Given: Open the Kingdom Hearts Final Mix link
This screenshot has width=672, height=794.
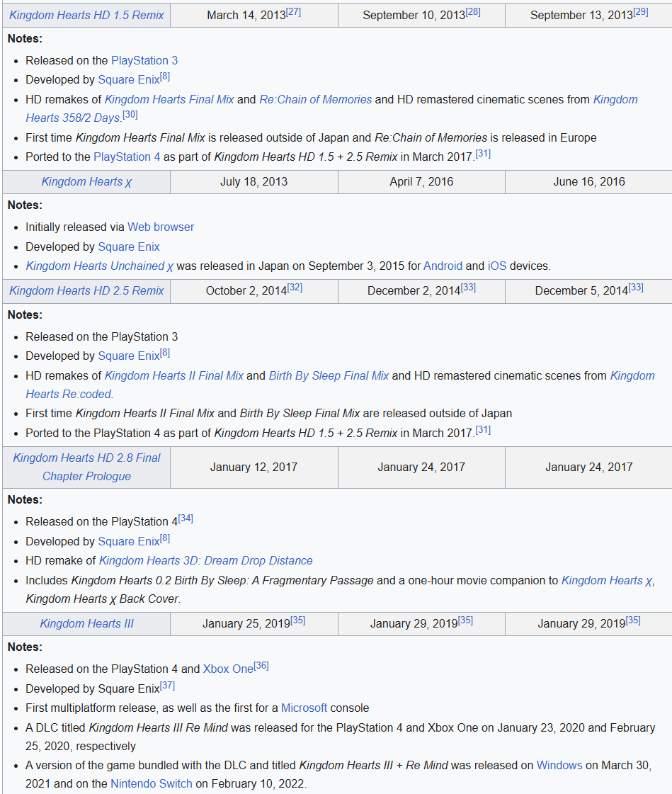Looking at the screenshot, I should click(169, 100).
